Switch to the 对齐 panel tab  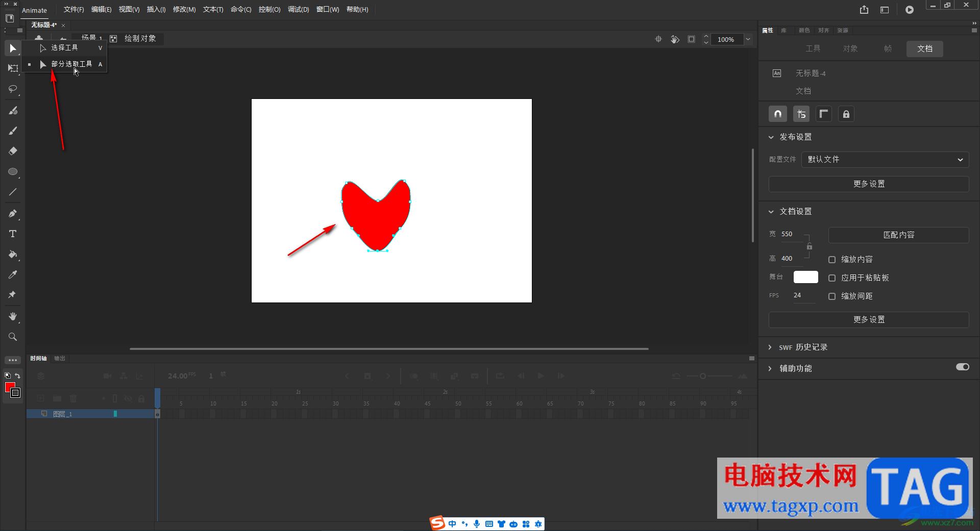(823, 31)
